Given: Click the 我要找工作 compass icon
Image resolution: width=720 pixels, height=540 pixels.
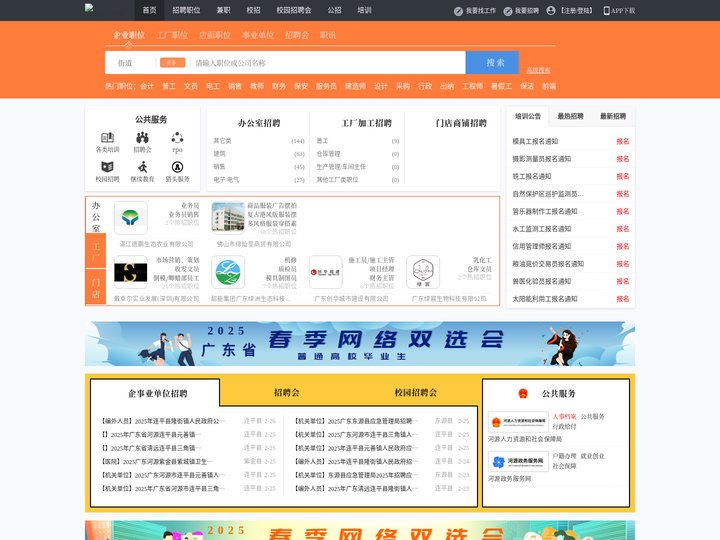Looking at the screenshot, I should (458, 11).
